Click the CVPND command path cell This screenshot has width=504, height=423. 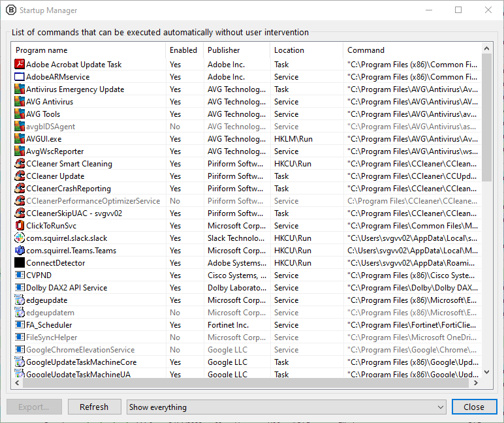(411, 275)
